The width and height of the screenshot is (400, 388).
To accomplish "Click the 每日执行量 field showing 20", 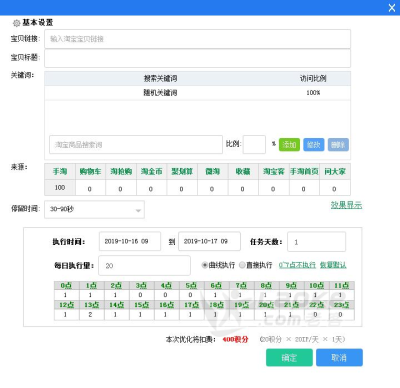I will (145, 266).
